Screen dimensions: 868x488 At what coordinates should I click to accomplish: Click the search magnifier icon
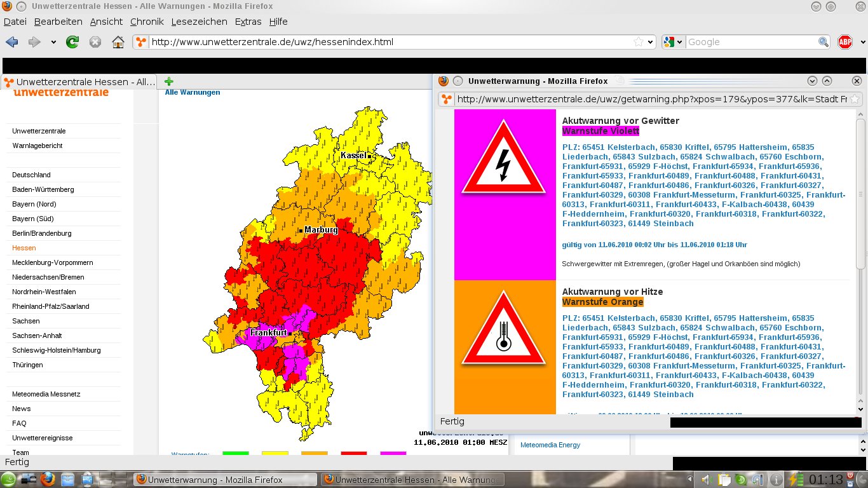point(824,42)
